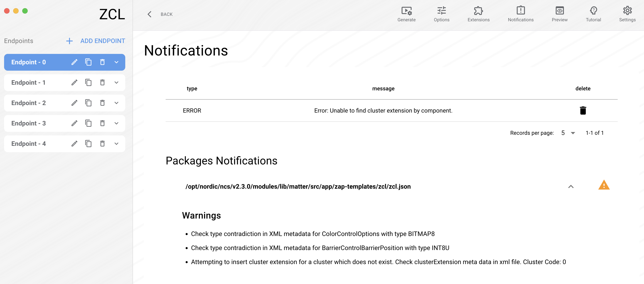Screen dimensions: 644x284
Task: Expand Endpoint - 3 details
Action: [x=116, y=123]
